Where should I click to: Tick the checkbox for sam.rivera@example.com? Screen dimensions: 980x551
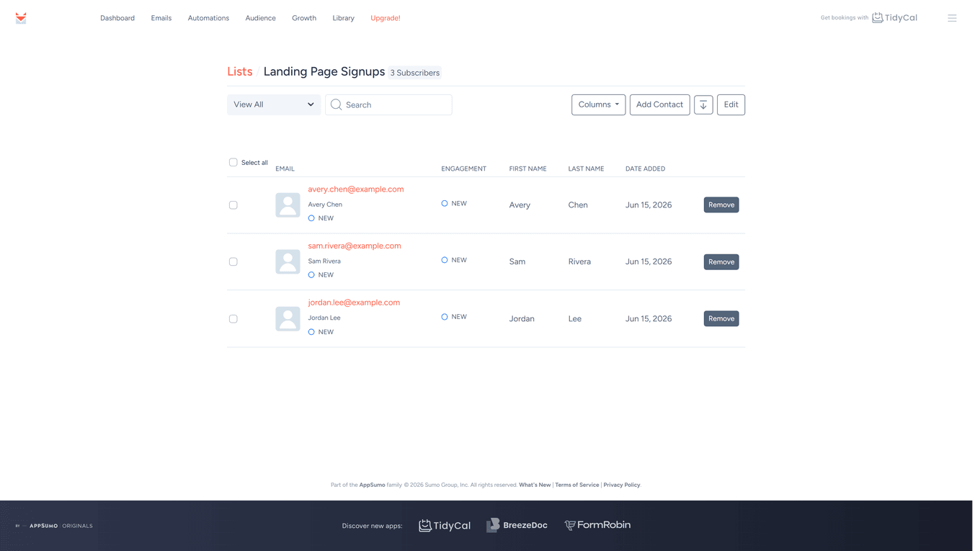click(233, 261)
